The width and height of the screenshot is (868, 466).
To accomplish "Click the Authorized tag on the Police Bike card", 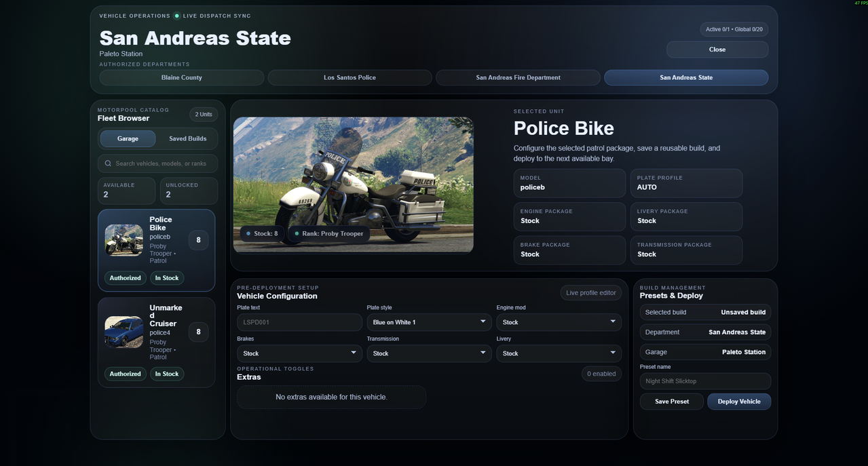I will click(x=126, y=278).
